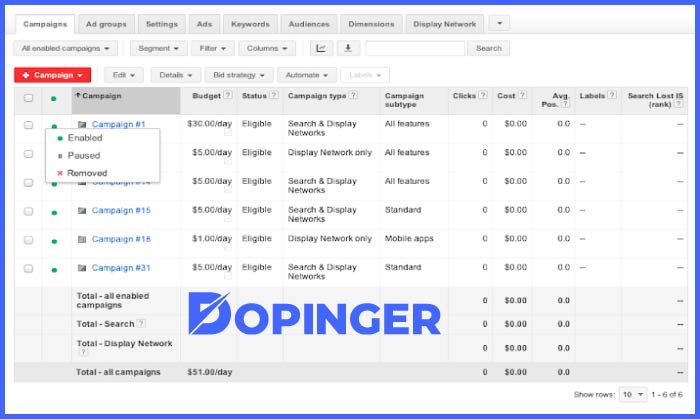Click the Search button

pos(489,48)
